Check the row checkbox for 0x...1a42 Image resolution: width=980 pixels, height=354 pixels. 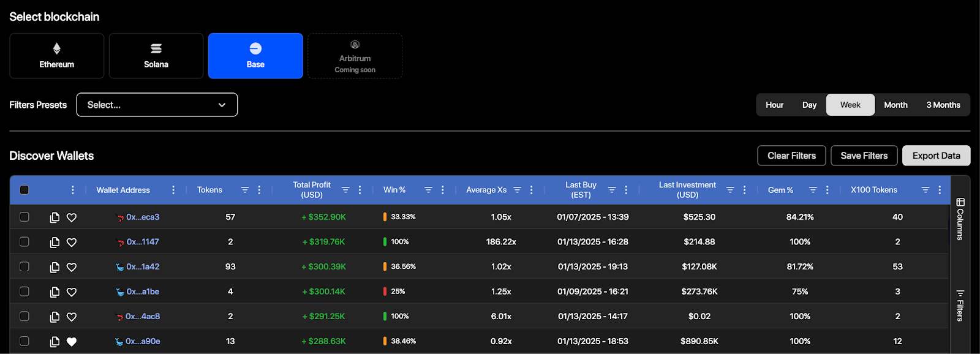(x=24, y=266)
